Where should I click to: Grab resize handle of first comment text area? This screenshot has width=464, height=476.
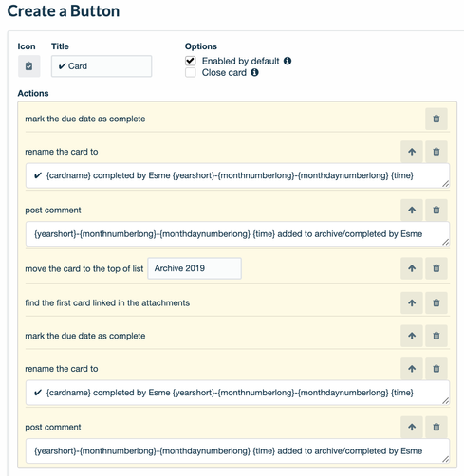point(445,243)
